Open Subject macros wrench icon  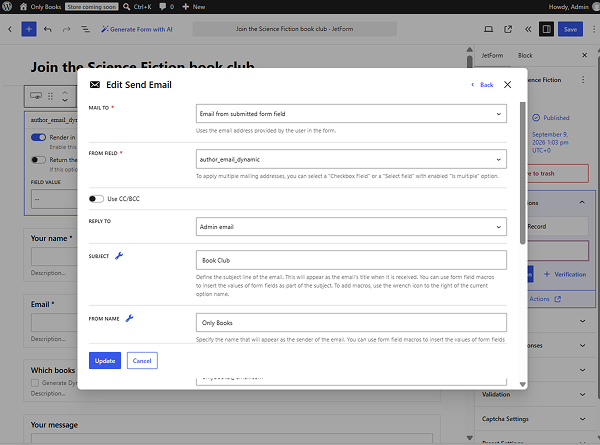119,256
